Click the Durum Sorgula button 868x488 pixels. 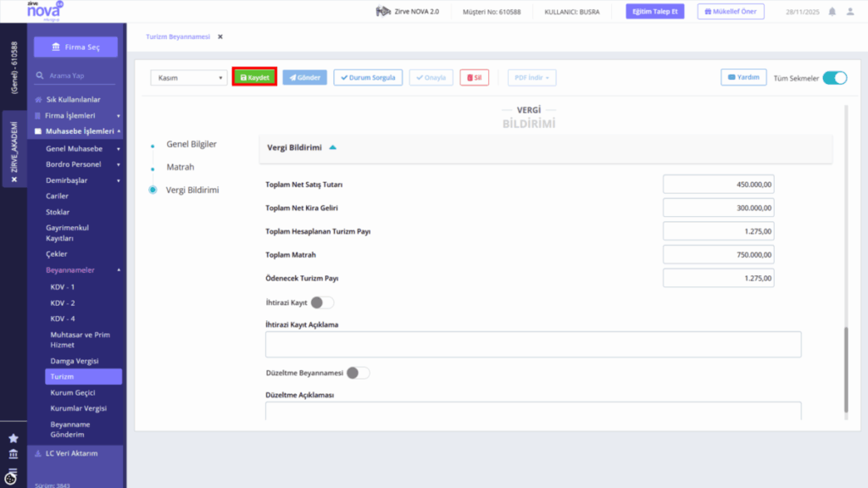click(x=368, y=77)
